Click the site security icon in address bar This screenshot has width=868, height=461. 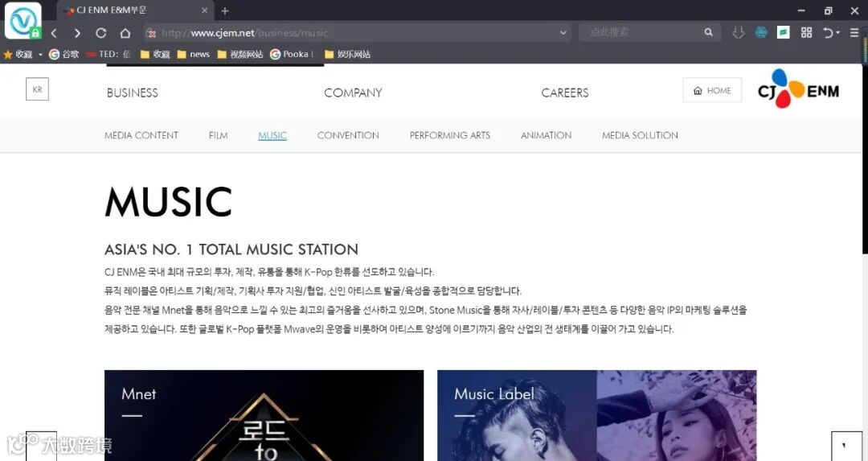pyautogui.click(x=150, y=33)
